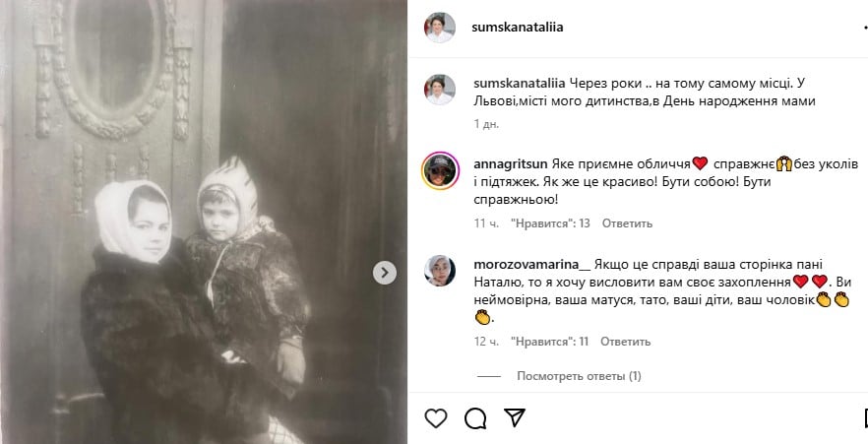Share post via paper plane icon
The image size is (868, 444).
pyautogui.click(x=515, y=418)
